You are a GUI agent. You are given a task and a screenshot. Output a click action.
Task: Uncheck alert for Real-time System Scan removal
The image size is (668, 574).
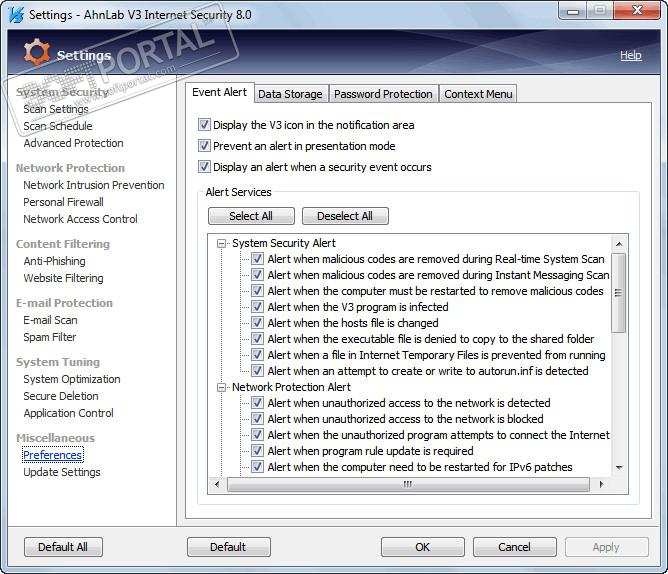pos(257,259)
